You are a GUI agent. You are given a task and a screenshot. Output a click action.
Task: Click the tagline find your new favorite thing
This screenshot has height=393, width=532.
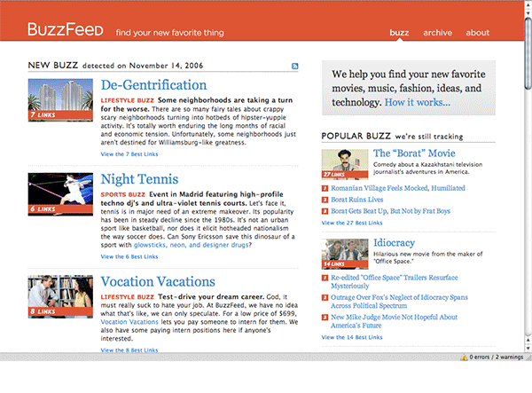(169, 33)
